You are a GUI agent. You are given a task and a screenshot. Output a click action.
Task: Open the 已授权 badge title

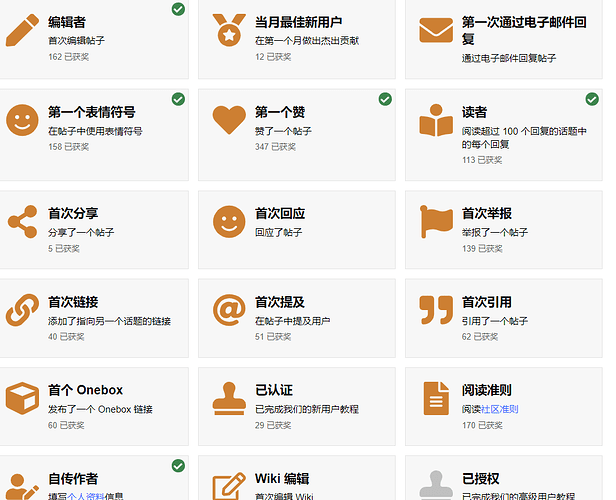480,478
